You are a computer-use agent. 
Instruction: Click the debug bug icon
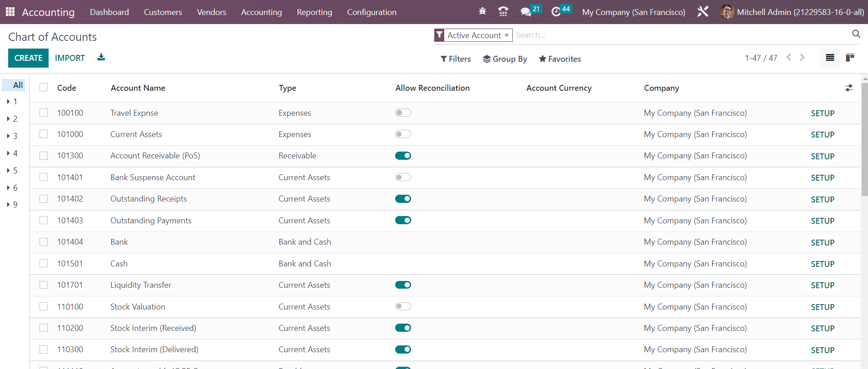pyautogui.click(x=482, y=12)
